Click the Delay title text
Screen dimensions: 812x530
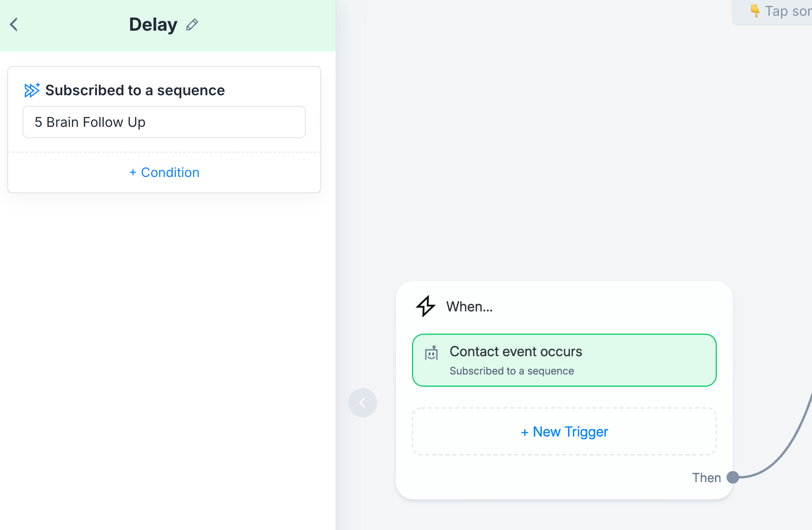(153, 24)
